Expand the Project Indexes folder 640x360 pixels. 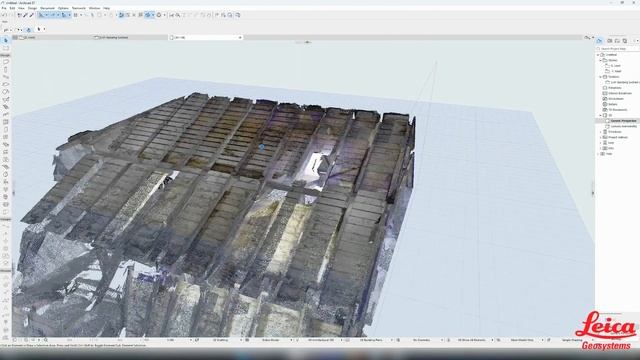[x=601, y=137]
